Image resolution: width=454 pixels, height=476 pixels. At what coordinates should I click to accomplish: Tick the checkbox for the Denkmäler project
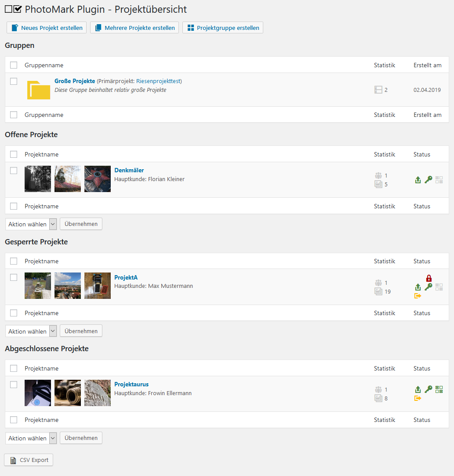click(14, 171)
